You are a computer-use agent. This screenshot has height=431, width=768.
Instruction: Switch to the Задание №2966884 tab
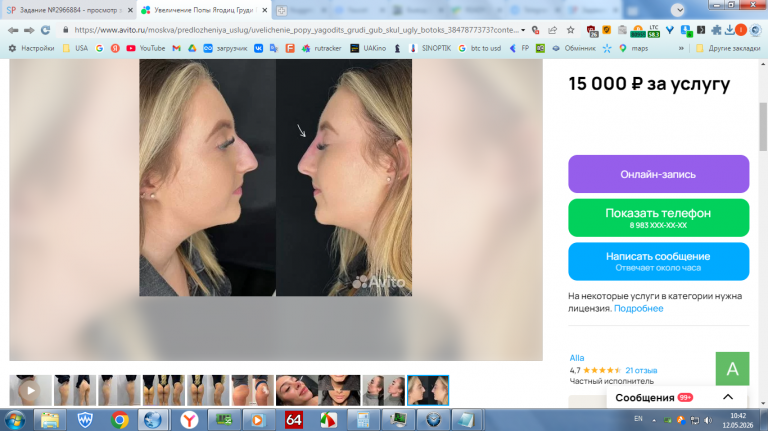[67, 10]
